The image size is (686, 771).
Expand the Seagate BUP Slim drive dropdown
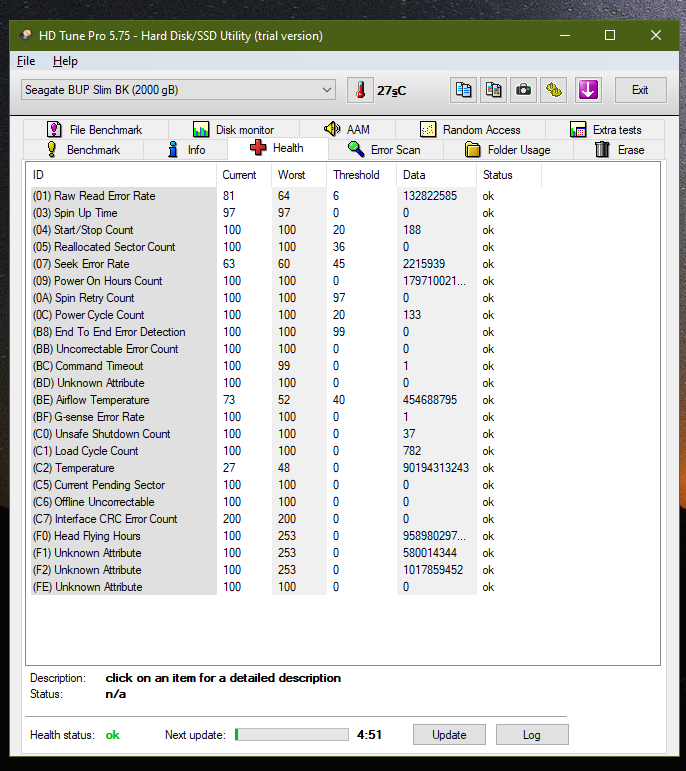179,90
